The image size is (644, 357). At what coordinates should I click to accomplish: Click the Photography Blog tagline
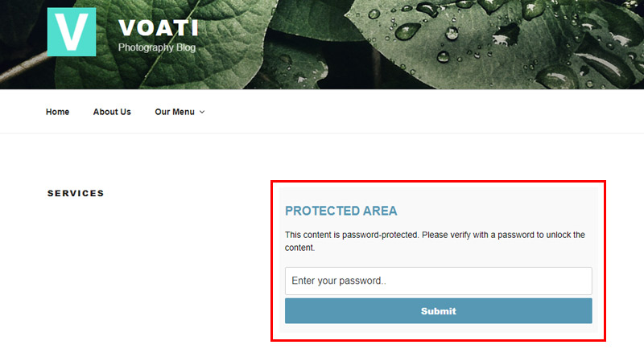pyautogui.click(x=157, y=47)
